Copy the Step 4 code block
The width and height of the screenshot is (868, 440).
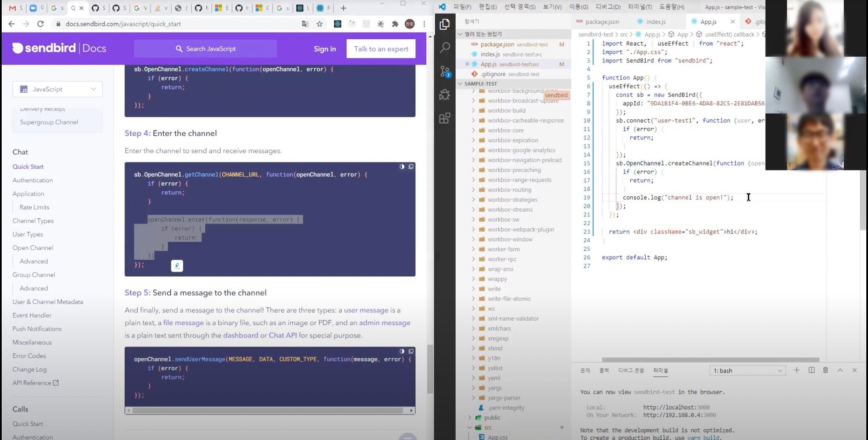point(411,167)
